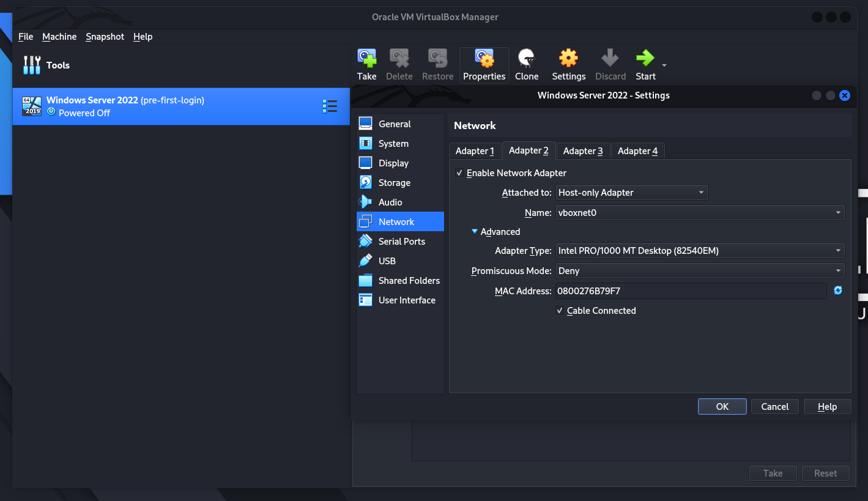Select the Windows Server 2022 VM icon
Viewport: 868px width, 501px height.
coord(32,106)
